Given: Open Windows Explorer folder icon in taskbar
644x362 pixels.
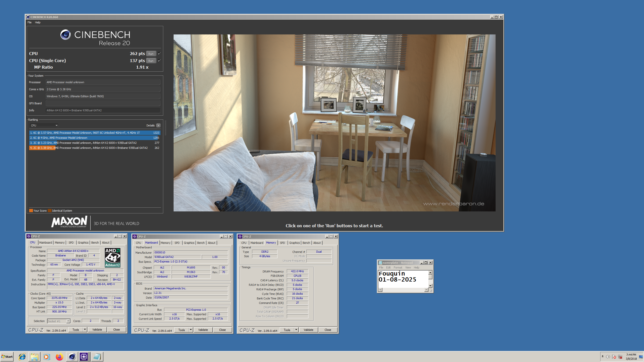Looking at the screenshot, I should 34,356.
